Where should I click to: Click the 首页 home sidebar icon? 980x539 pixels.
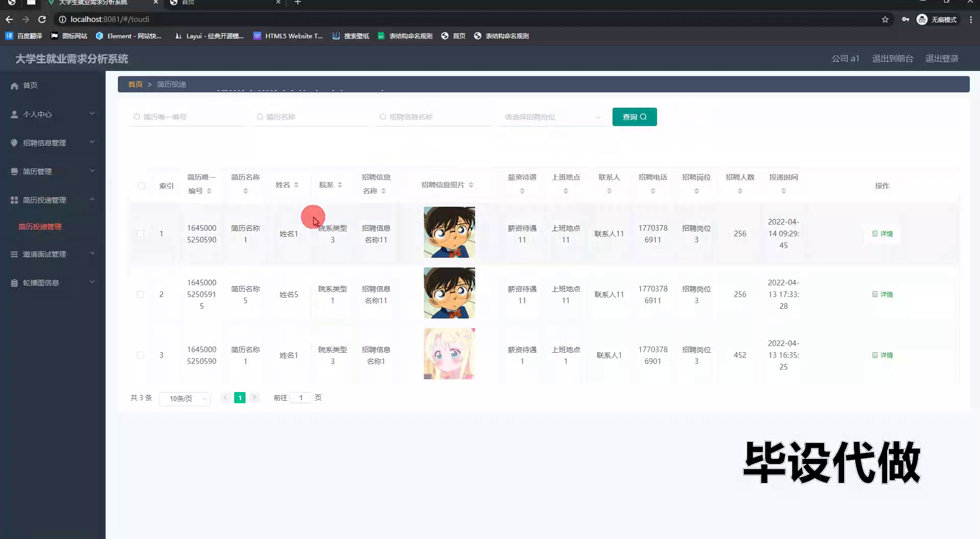click(14, 86)
